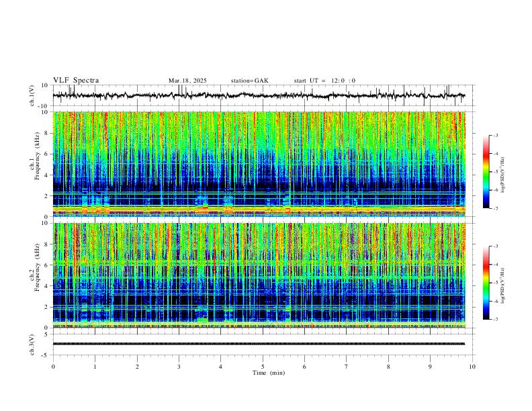
Task: Click the lower "log(PSD)(V²/Hz)" colorbar label
Action: tap(502, 285)
